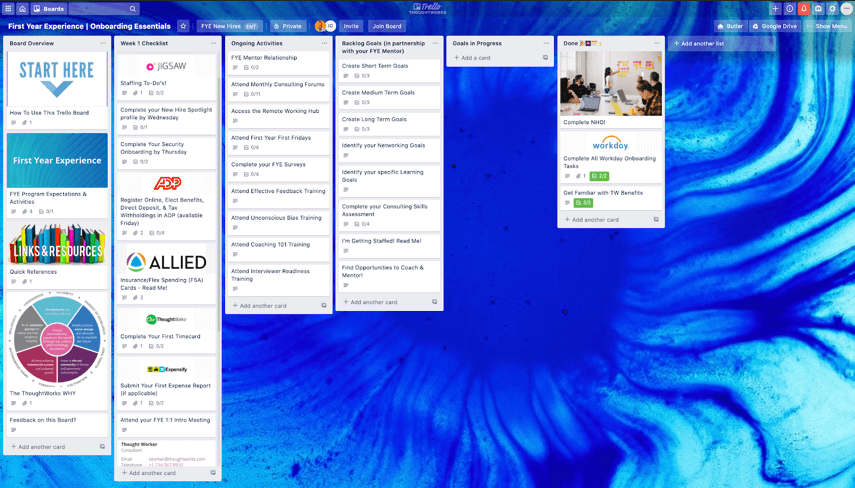This screenshot has width=855, height=488.
Task: Click the Private visibility button
Action: 287,26
